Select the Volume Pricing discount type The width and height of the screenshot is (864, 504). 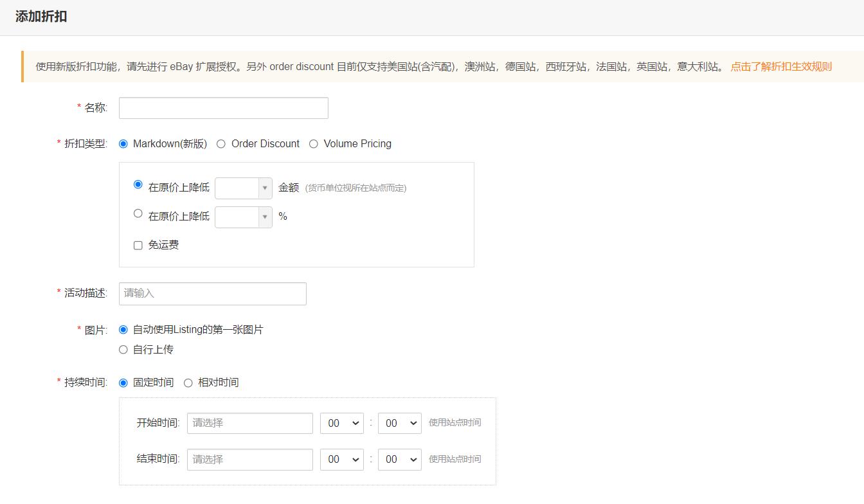pos(314,144)
